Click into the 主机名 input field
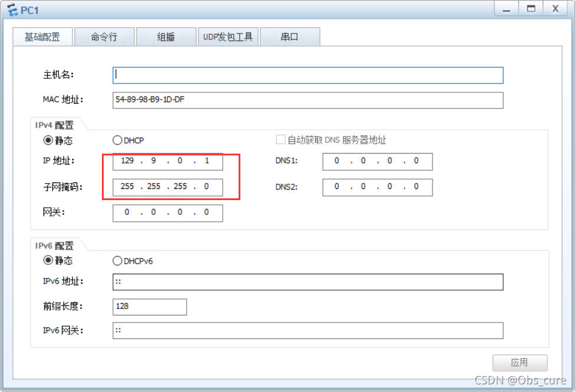 [x=308, y=75]
